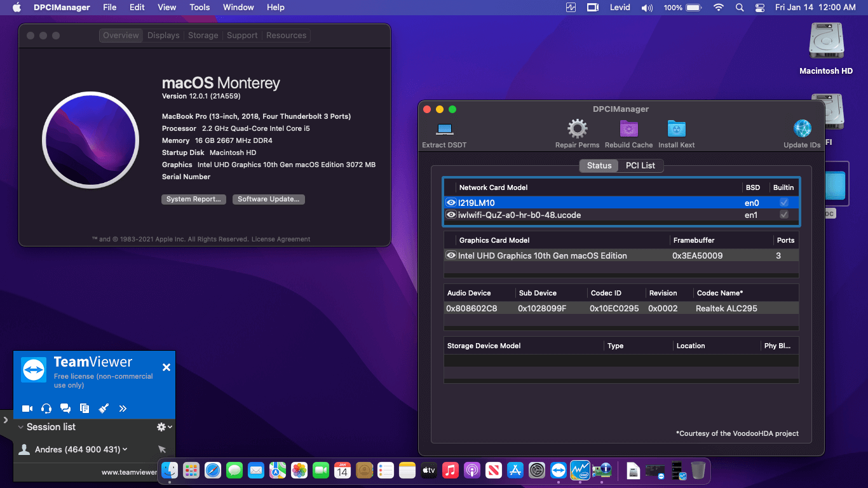868x488 pixels.
Task: Click the remote control cursor icon beside Andres
Action: [162, 449]
